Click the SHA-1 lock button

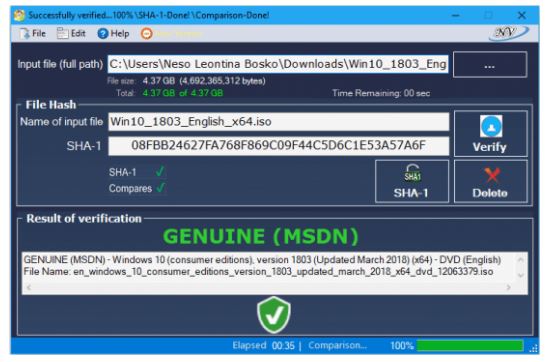tap(412, 181)
